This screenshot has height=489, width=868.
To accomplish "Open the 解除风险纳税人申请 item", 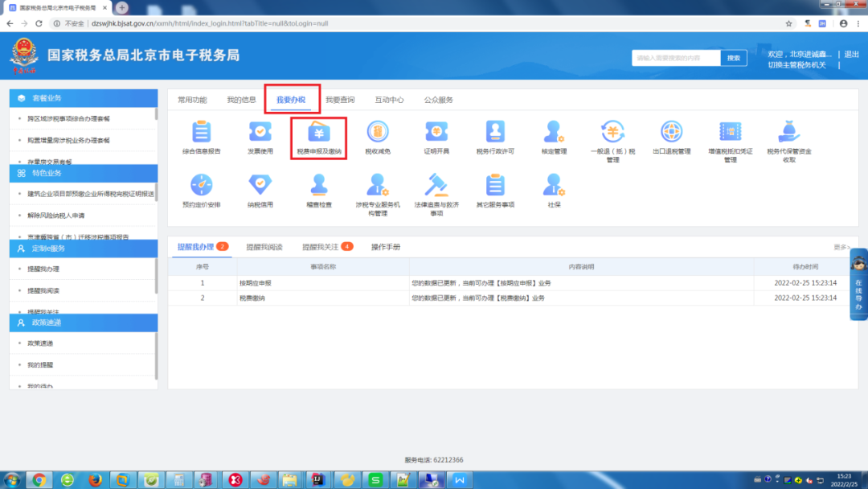I will tap(56, 216).
